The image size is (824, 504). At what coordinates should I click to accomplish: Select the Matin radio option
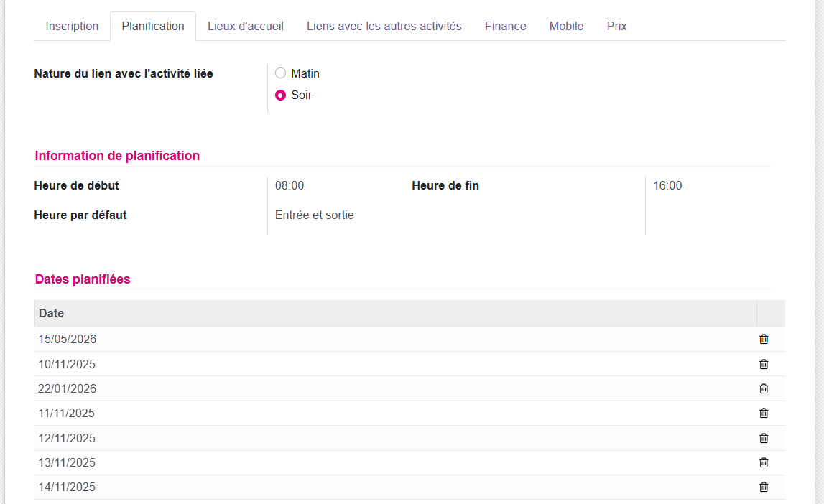tap(281, 73)
